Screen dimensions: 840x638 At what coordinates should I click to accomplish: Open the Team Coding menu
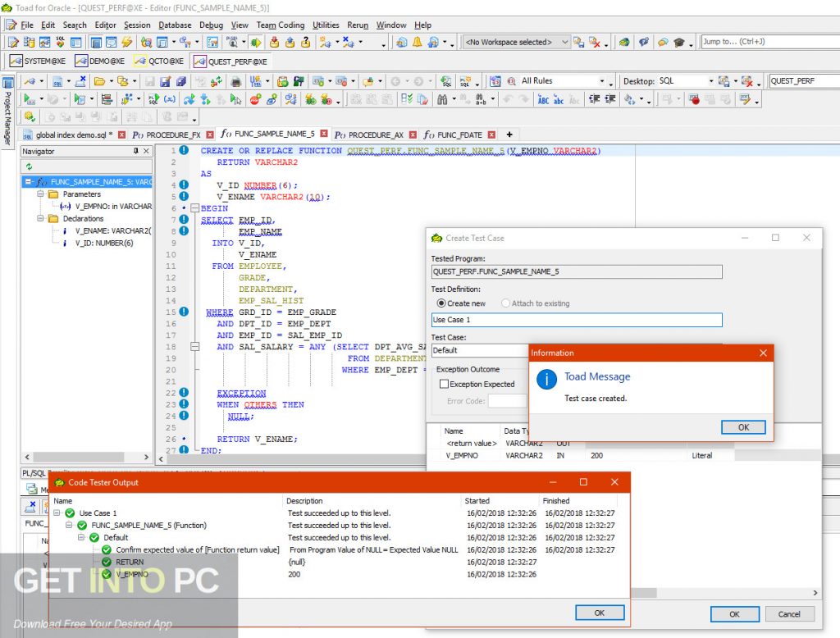pyautogui.click(x=281, y=25)
